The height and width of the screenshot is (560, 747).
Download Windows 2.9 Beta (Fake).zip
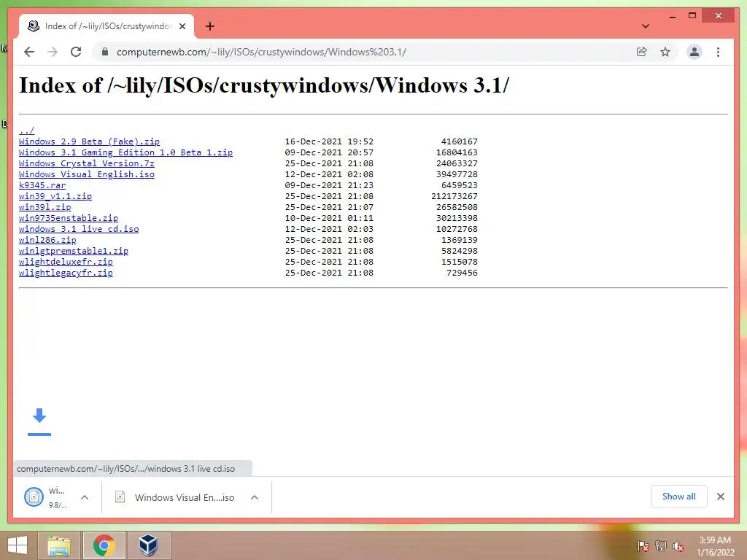(x=89, y=141)
